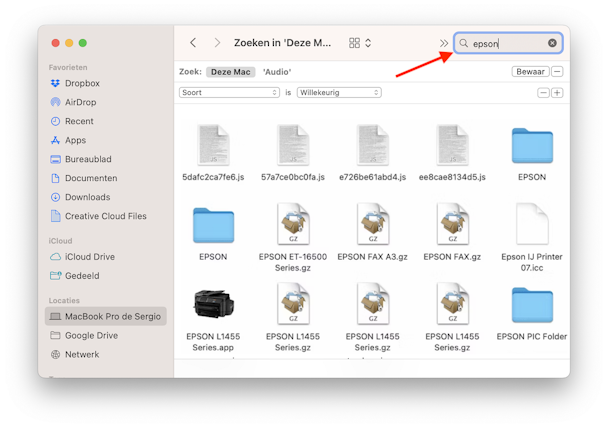Viewport: 608px width, 428px height.
Task: Click window title Zoeken in 'Deze M...
Action: (282, 43)
